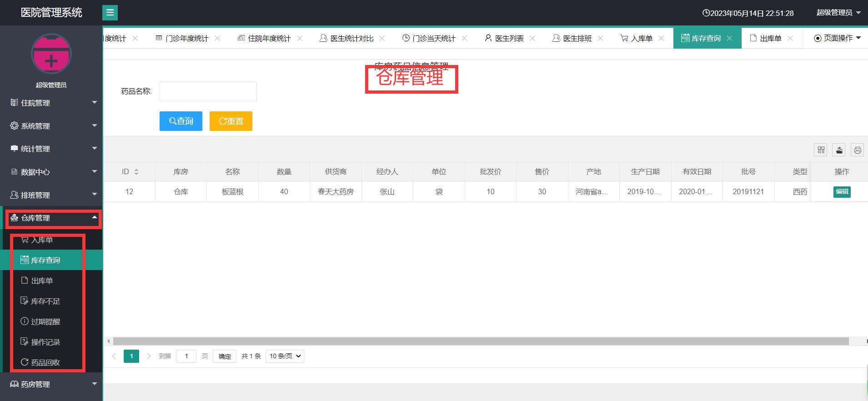Expand the 数据中心 sidebar menu
The width and height of the screenshot is (868, 401).
[x=51, y=172]
